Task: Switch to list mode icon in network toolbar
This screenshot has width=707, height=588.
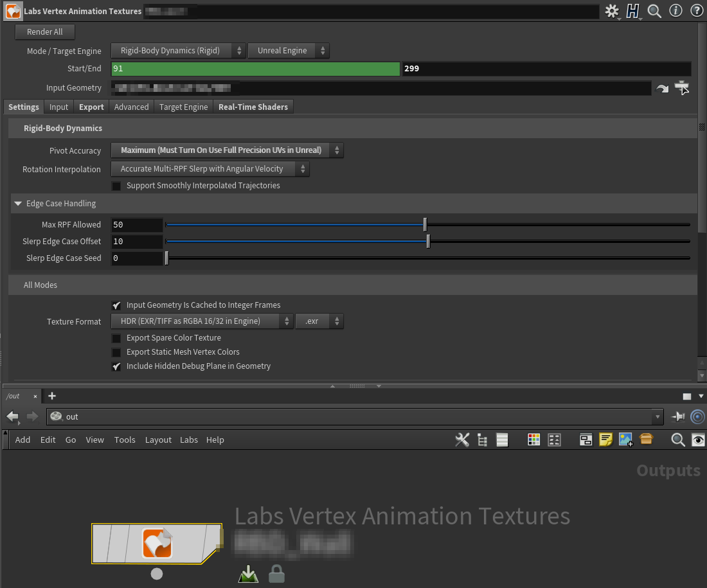Action: [503, 440]
